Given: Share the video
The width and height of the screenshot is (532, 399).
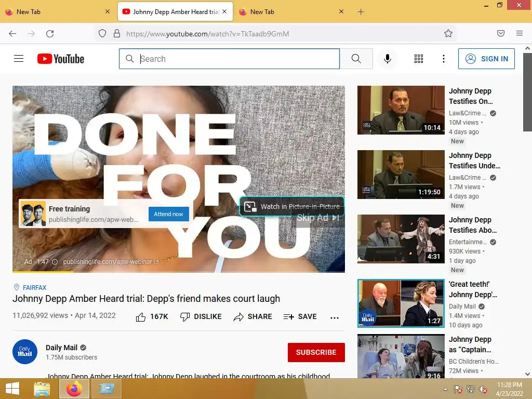Looking at the screenshot, I should [x=253, y=316].
